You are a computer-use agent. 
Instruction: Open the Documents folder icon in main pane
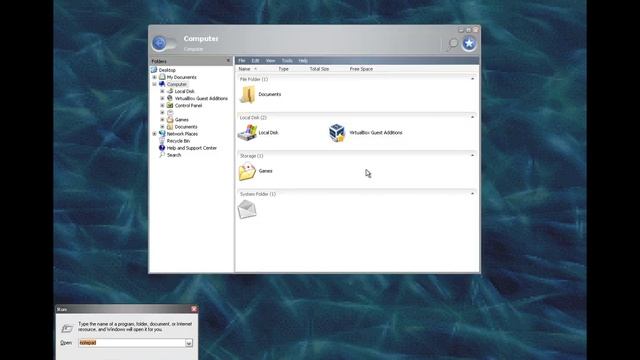click(247, 94)
